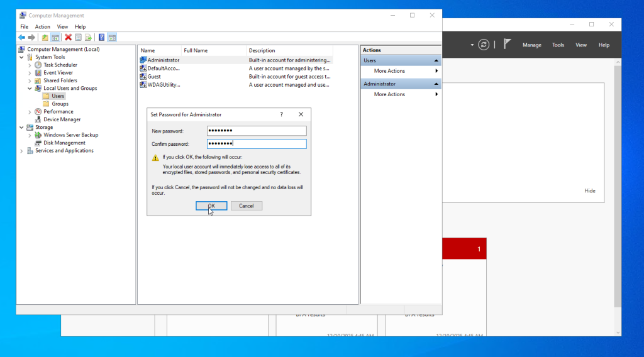
Task: Open Server Manager's Help menu
Action: pyautogui.click(x=604, y=45)
